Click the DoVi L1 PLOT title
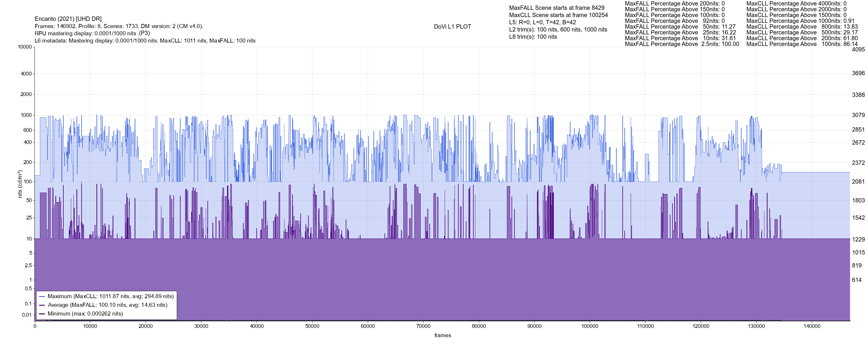The image size is (868, 347). 452,27
